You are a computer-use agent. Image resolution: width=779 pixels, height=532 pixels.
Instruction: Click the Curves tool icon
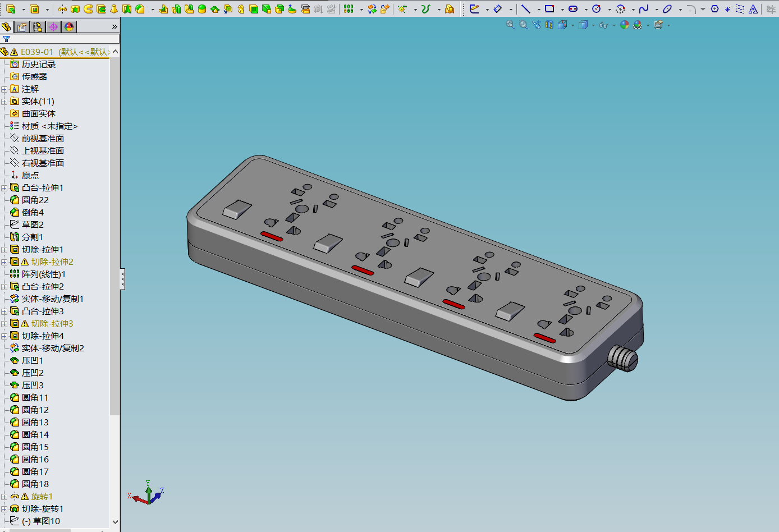pos(425,9)
